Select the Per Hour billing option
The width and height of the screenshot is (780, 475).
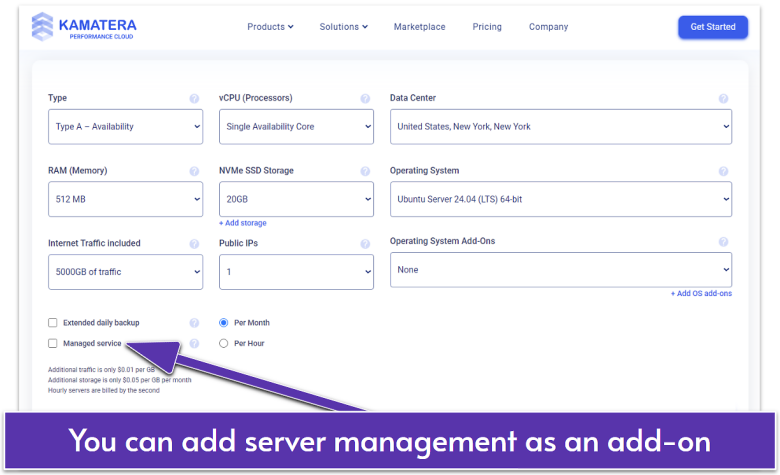click(x=224, y=343)
